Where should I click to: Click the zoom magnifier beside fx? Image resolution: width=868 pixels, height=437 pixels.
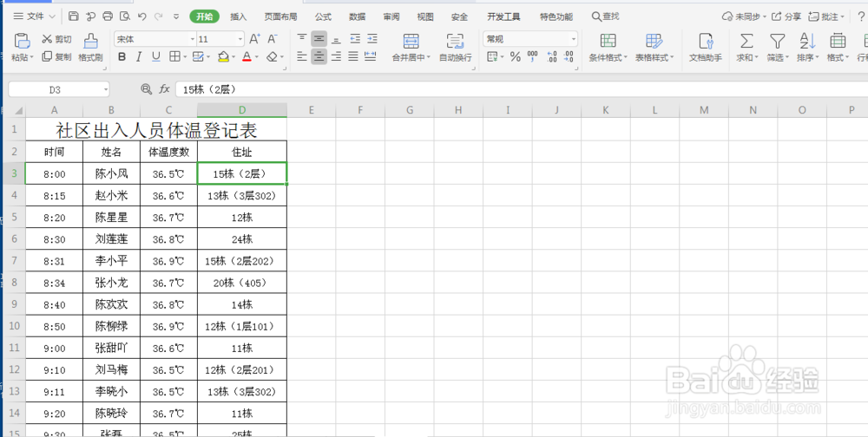point(146,89)
